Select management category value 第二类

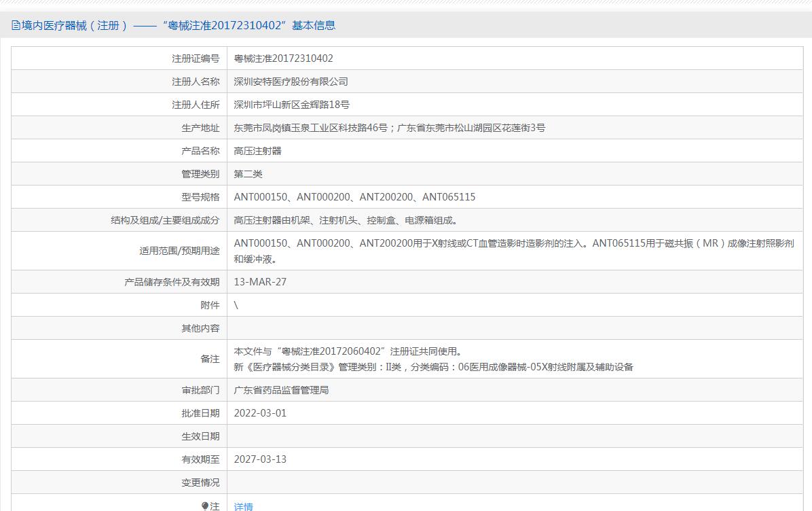(248, 174)
